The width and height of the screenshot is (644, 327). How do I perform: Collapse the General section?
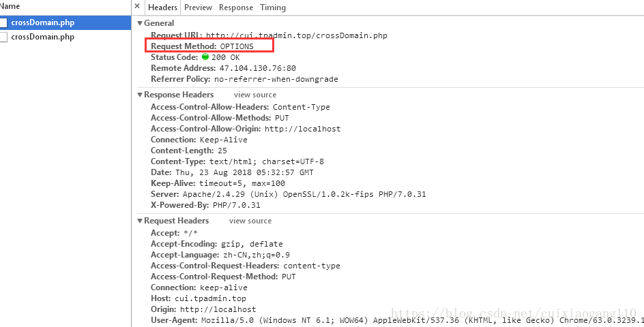click(x=140, y=23)
